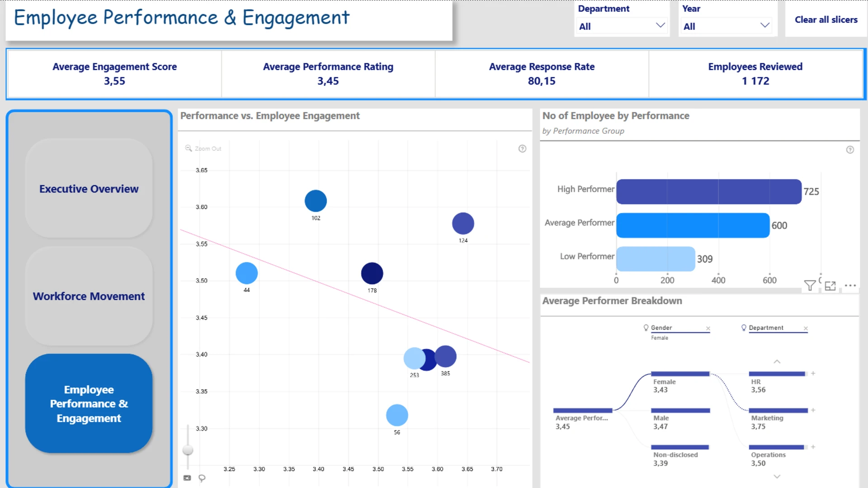Click the scatter chart zoom slider handle
Image resolution: width=868 pixels, height=488 pixels.
[x=188, y=450]
